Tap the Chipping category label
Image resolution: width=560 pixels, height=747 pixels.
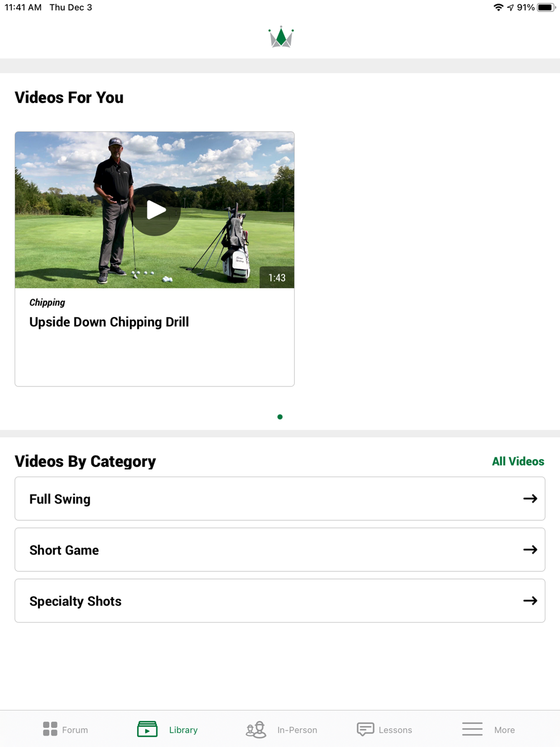click(47, 302)
